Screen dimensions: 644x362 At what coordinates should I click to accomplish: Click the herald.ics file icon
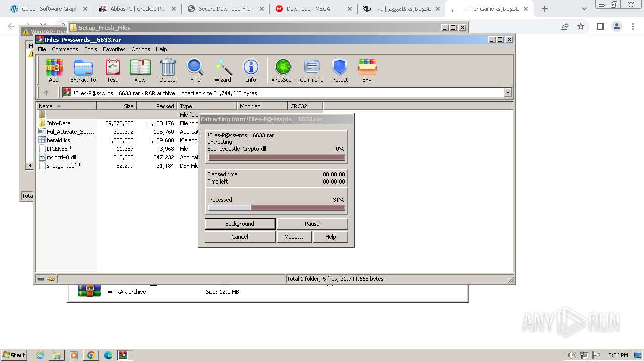coord(42,140)
